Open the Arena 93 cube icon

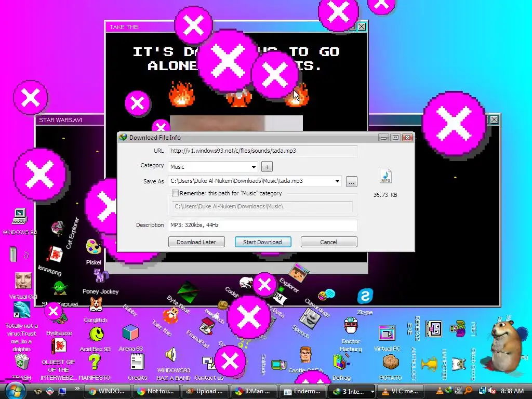130,332
